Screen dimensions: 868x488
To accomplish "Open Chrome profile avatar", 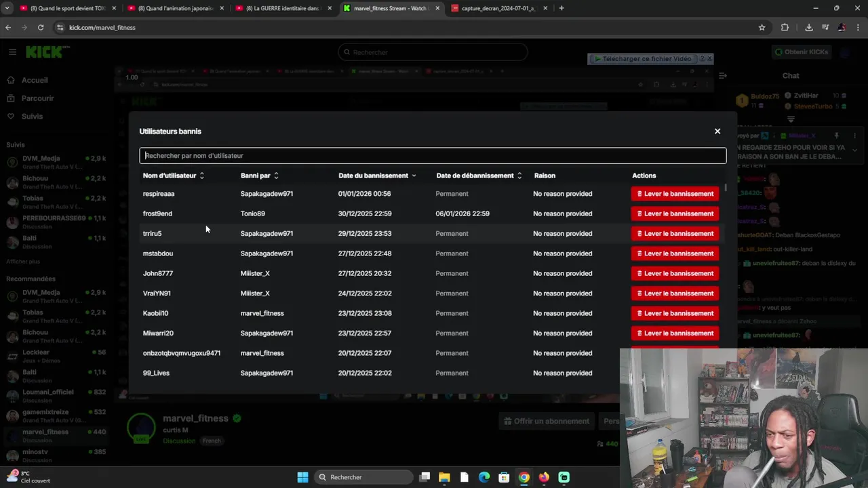I will [x=842, y=28].
